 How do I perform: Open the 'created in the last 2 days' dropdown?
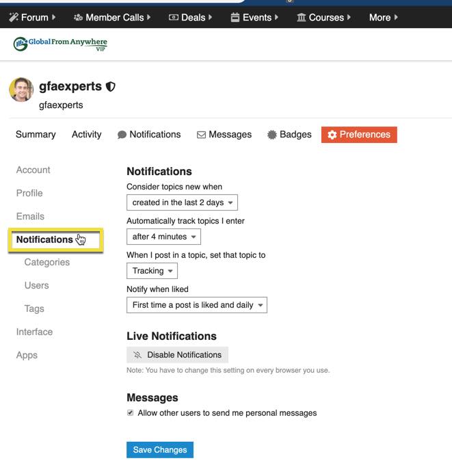coord(182,202)
